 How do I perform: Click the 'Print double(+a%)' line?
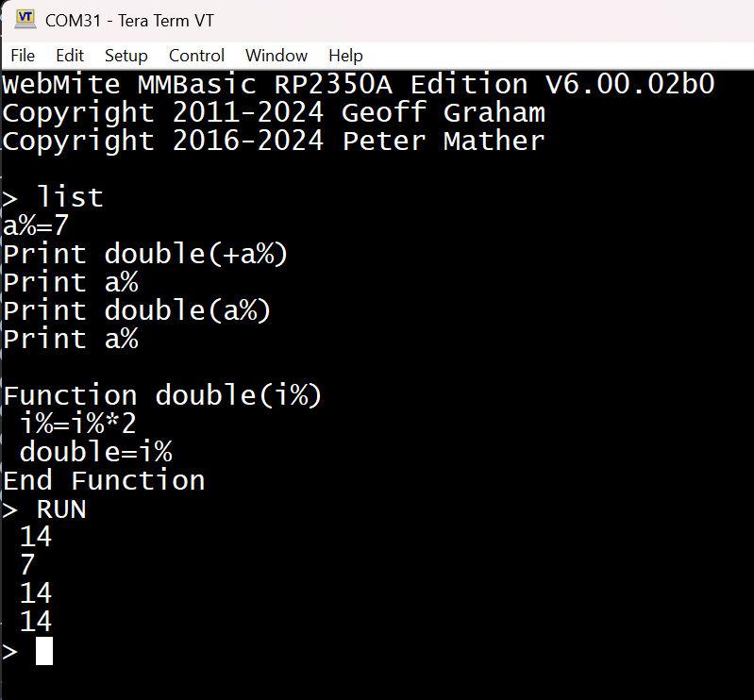[x=145, y=255]
